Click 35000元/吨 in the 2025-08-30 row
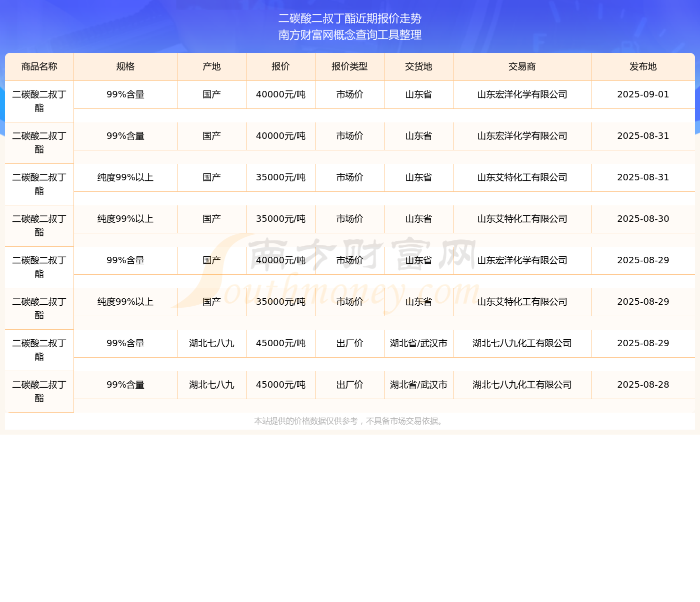This screenshot has width=700, height=602. pyautogui.click(x=281, y=219)
